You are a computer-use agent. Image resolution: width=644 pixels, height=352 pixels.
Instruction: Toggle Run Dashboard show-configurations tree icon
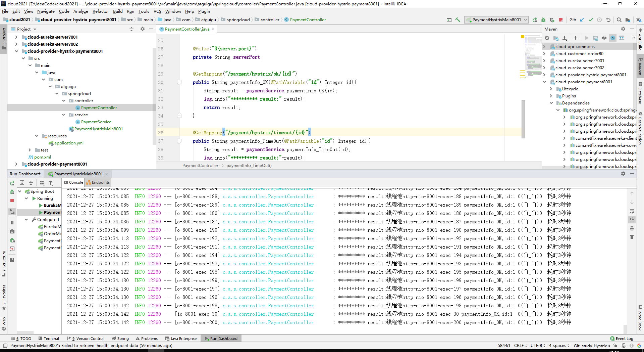tap(12, 212)
